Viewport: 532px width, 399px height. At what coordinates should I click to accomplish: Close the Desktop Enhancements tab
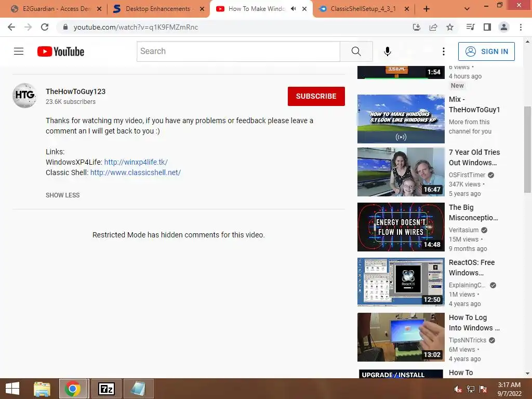click(202, 9)
